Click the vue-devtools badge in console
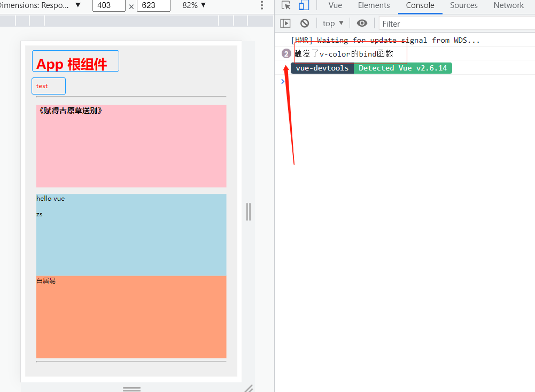This screenshot has width=535, height=392. click(322, 68)
